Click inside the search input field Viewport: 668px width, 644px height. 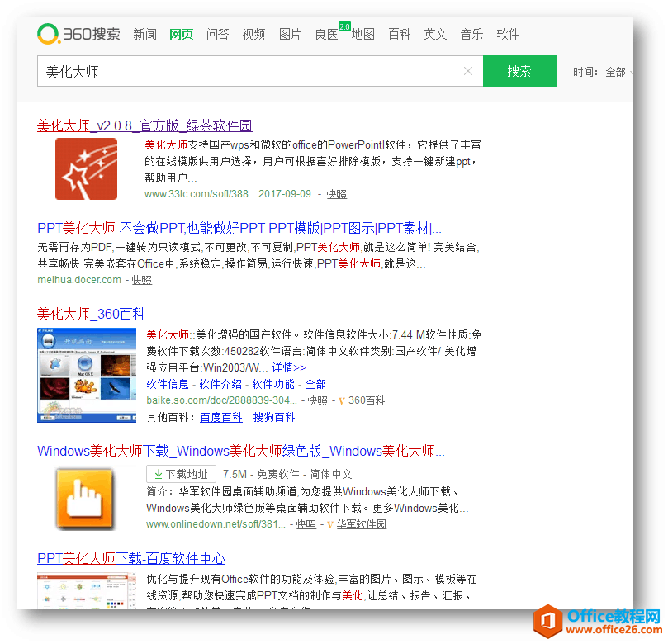[x=248, y=71]
